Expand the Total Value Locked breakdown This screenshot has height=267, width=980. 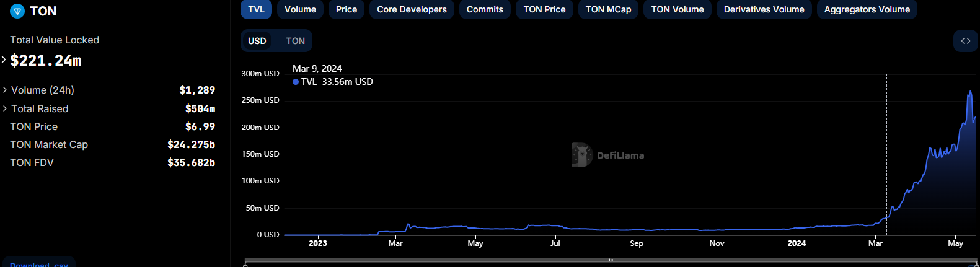click(x=4, y=60)
